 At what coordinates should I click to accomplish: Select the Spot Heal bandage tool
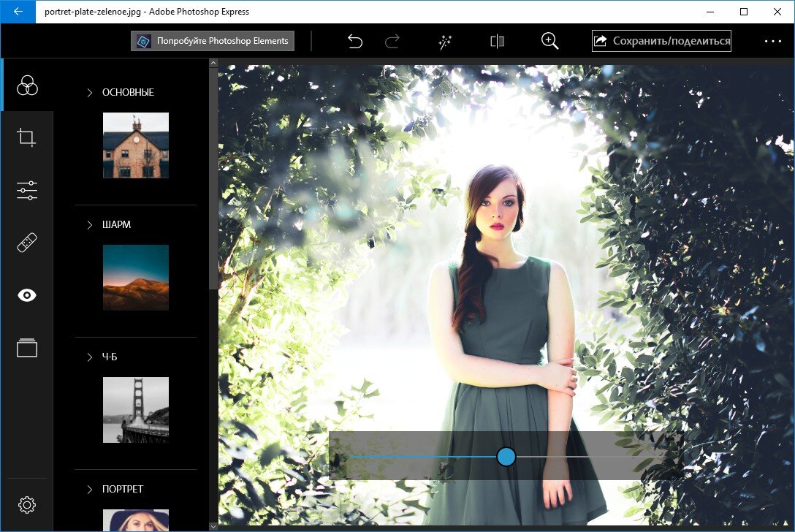[x=27, y=243]
